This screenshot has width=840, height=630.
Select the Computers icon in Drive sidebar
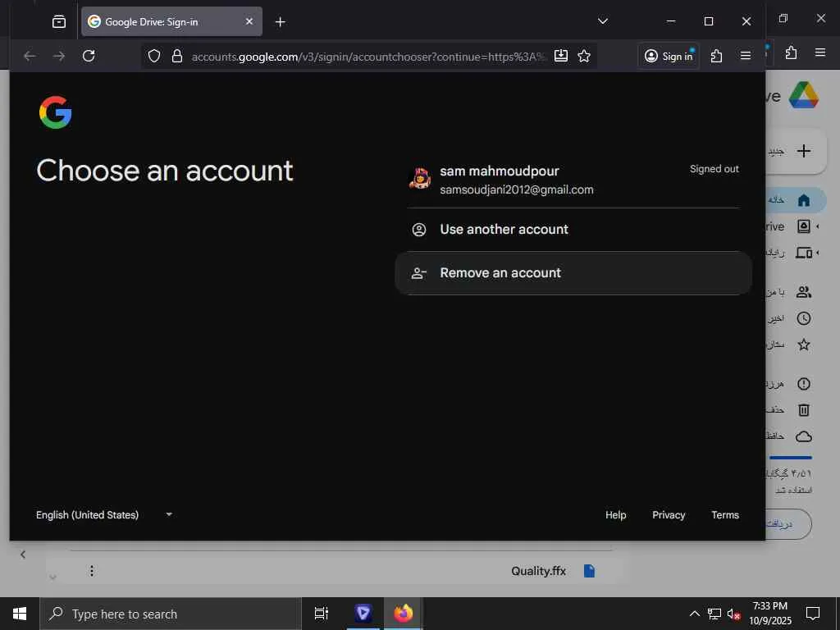tap(804, 253)
